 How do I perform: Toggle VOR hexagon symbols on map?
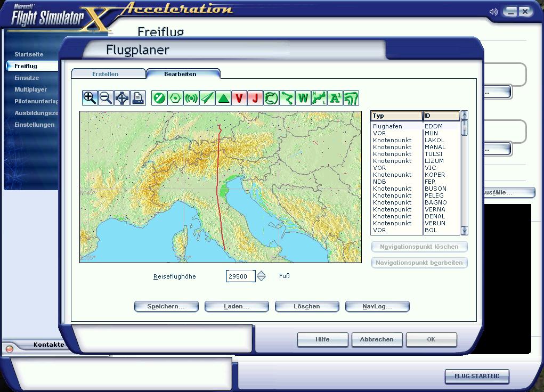(175, 98)
